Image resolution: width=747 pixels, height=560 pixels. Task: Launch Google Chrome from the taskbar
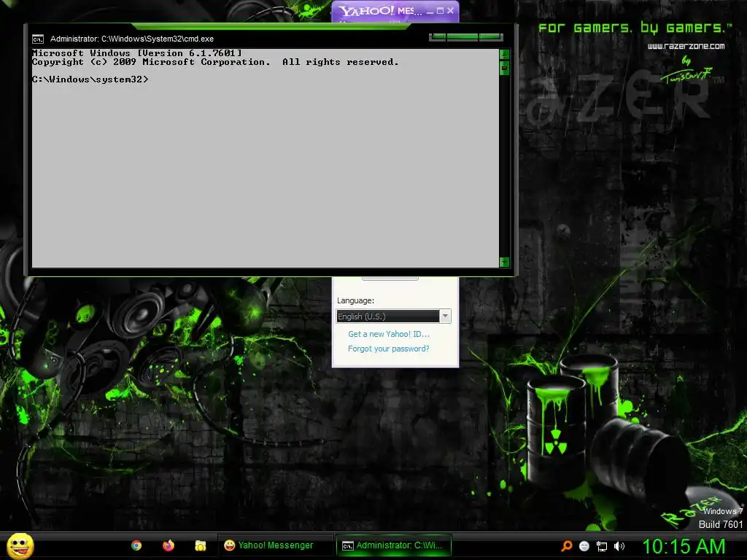point(136,545)
